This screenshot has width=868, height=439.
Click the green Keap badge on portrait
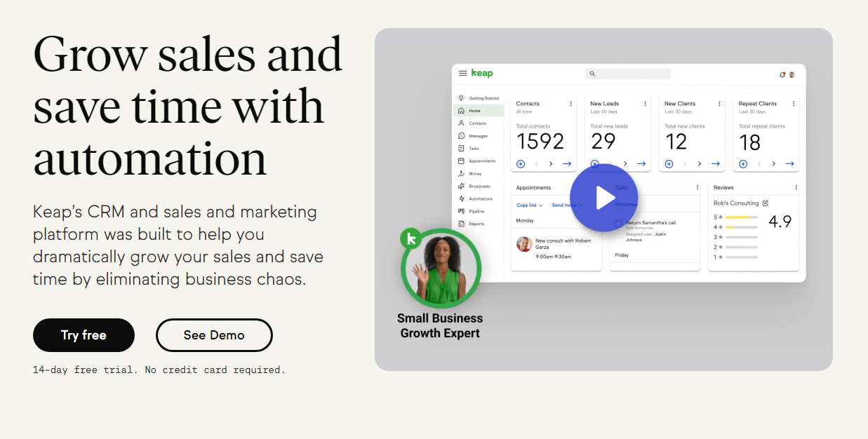[410, 238]
